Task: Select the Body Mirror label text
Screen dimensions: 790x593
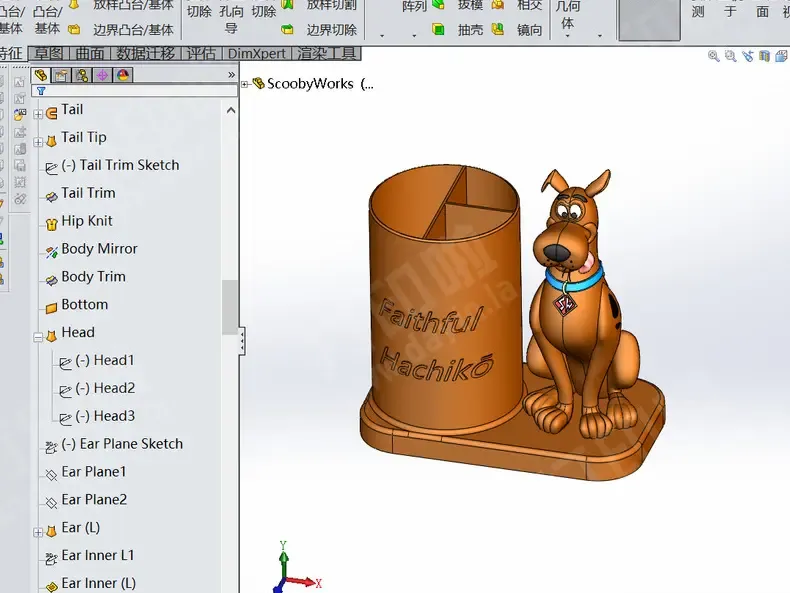Action: point(99,249)
